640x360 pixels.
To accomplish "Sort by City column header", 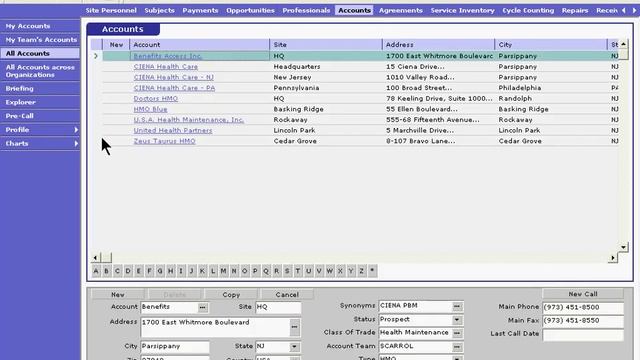I will 551,44.
